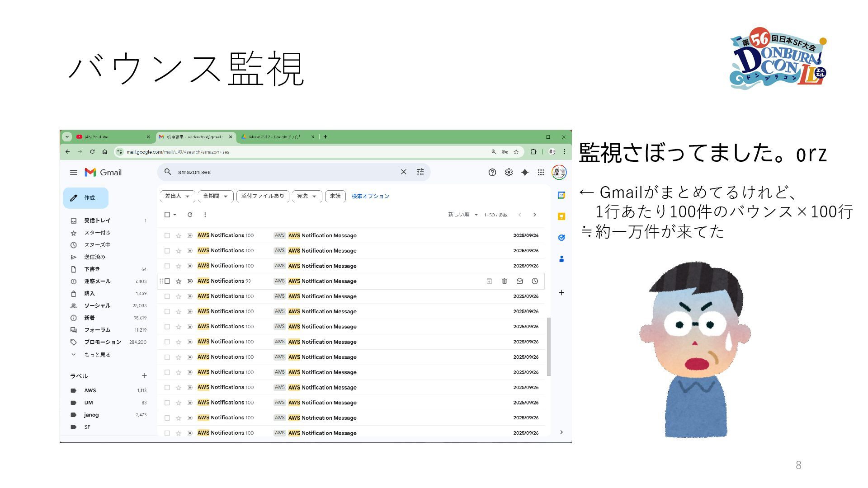Check the first AWS Notifications email checkbox
Screen dimensions: 868x488
click(x=167, y=235)
